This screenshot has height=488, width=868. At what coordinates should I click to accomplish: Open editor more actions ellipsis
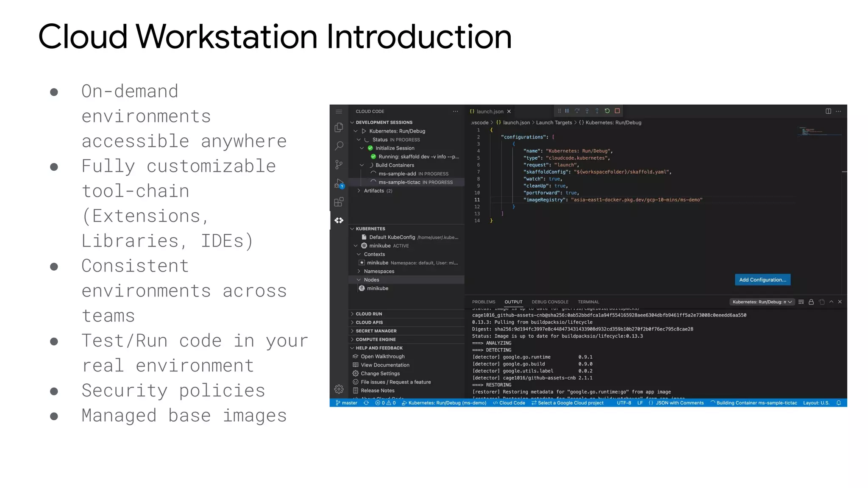(838, 111)
